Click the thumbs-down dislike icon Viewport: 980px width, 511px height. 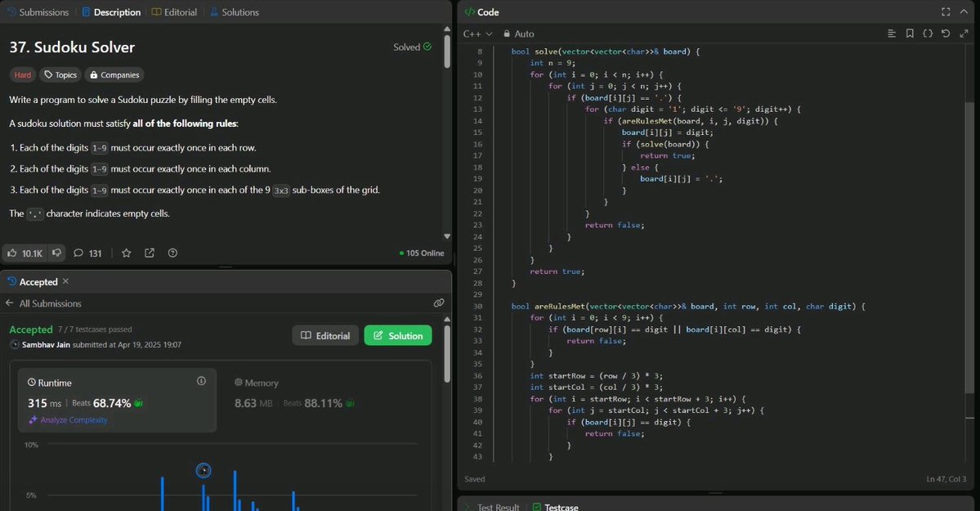pyautogui.click(x=57, y=253)
